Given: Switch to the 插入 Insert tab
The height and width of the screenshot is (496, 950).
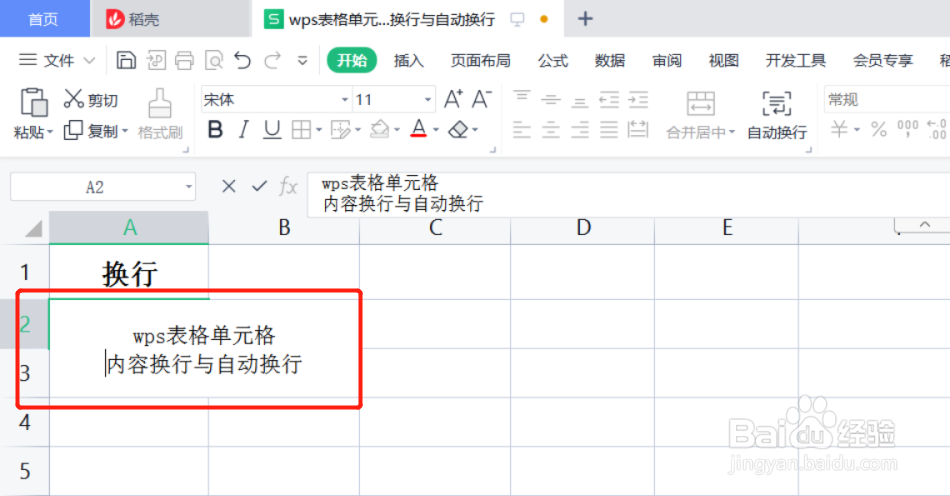Looking at the screenshot, I should [x=408, y=61].
